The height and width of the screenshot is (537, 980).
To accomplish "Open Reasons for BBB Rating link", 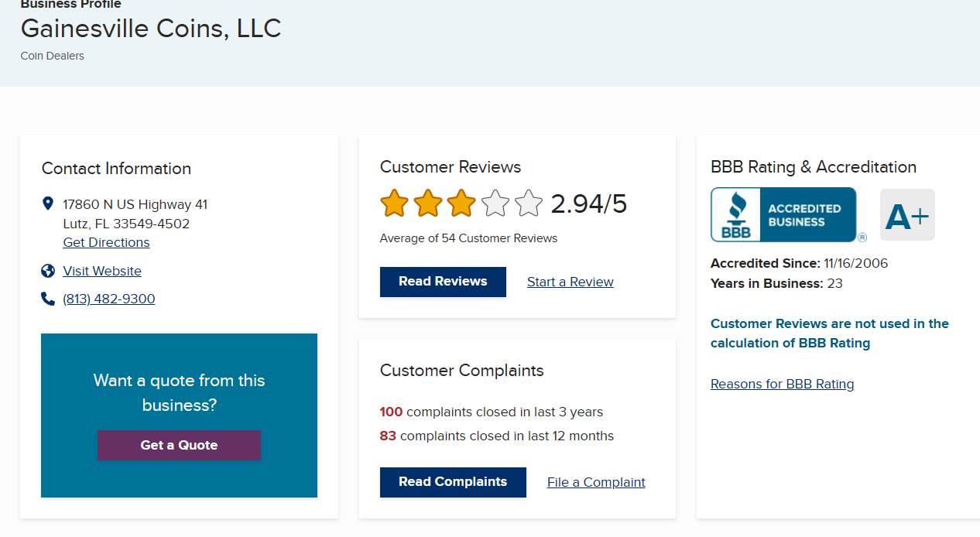I will click(782, 384).
